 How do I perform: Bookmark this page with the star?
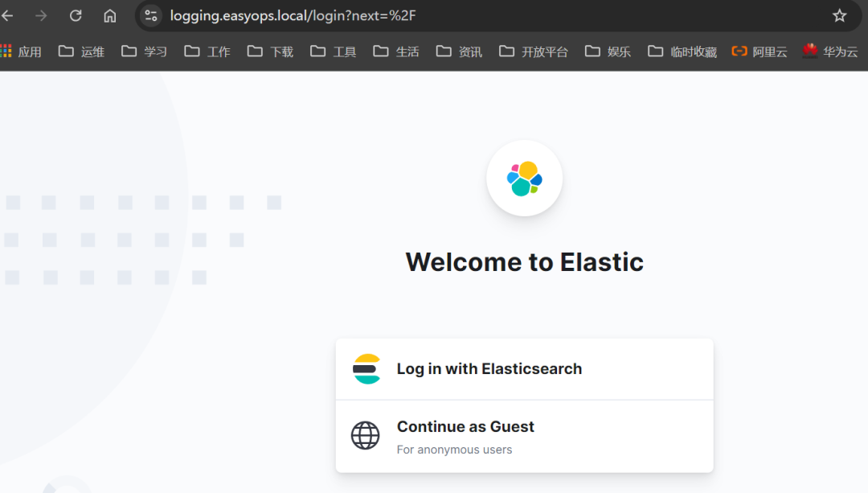pos(839,15)
